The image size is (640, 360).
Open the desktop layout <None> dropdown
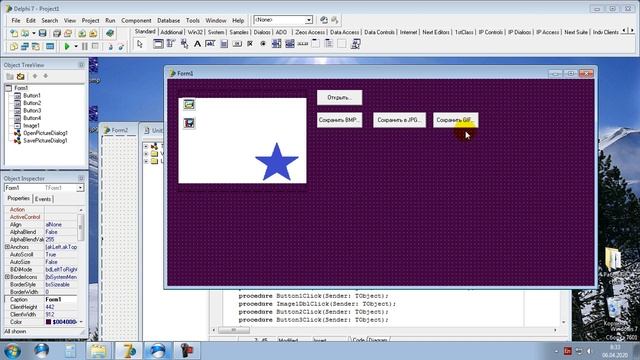click(309, 20)
